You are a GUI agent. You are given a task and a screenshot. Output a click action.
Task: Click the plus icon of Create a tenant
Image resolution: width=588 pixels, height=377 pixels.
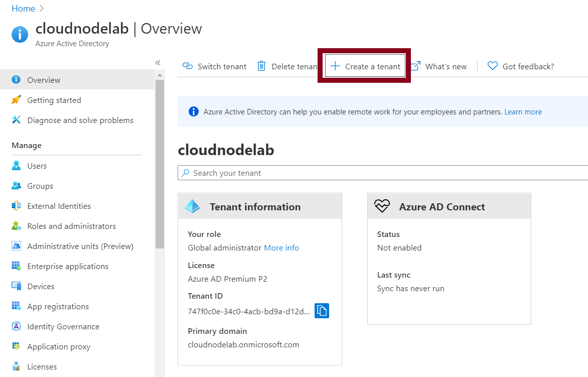click(335, 66)
